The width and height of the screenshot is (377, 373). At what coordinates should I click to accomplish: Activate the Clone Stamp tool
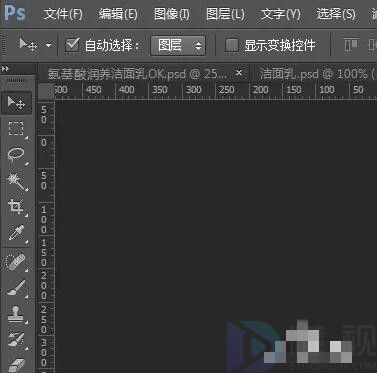click(16, 314)
